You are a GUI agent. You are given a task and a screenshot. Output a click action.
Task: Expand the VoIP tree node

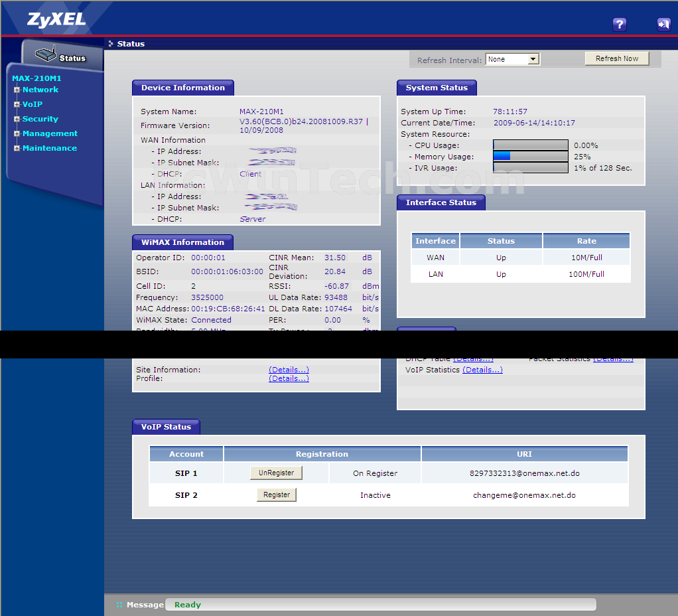17,104
